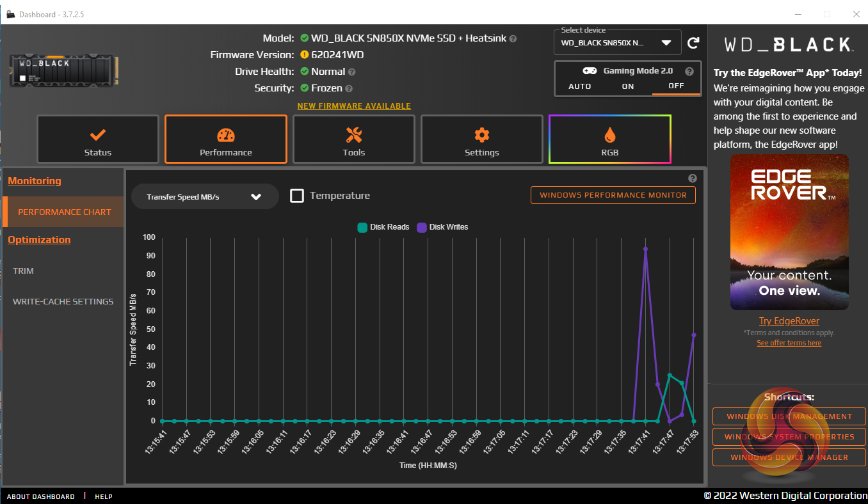This screenshot has height=504, width=868.
Task: Enable the Temperature checkbox
Action: click(x=297, y=196)
